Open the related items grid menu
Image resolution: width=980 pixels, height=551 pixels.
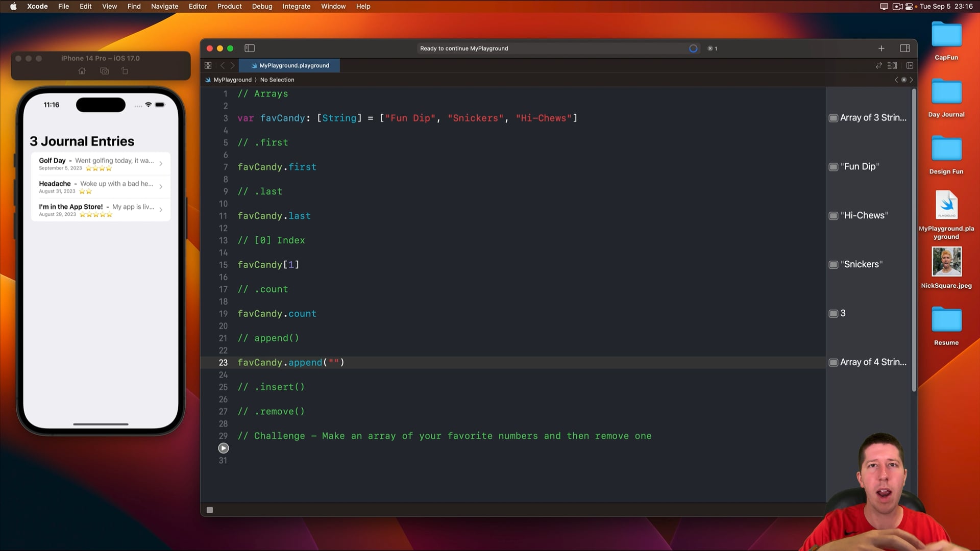click(208, 65)
